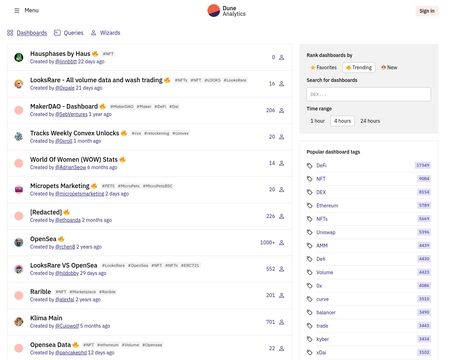
Task: Select the Uniswap popular tag
Action: (x=326, y=232)
